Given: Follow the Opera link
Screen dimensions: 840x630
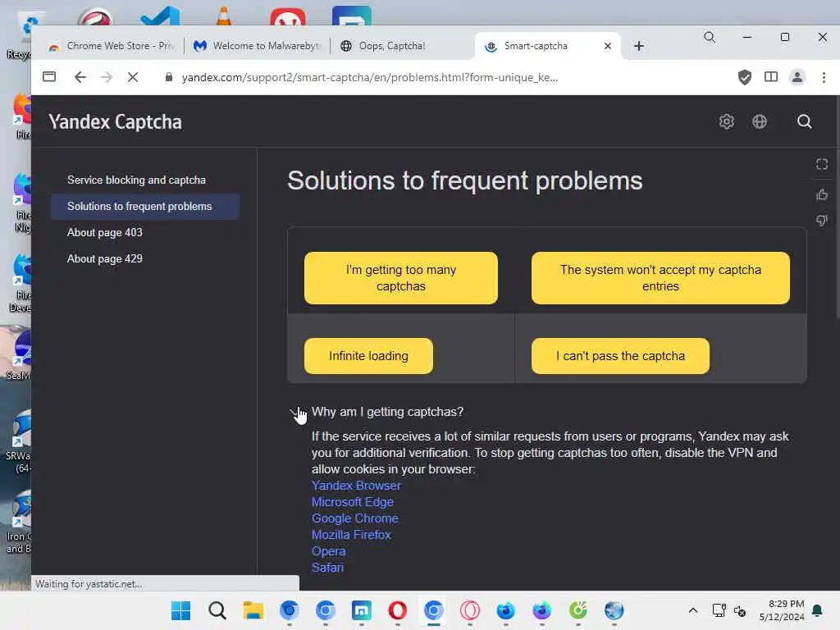Looking at the screenshot, I should pos(328,551).
